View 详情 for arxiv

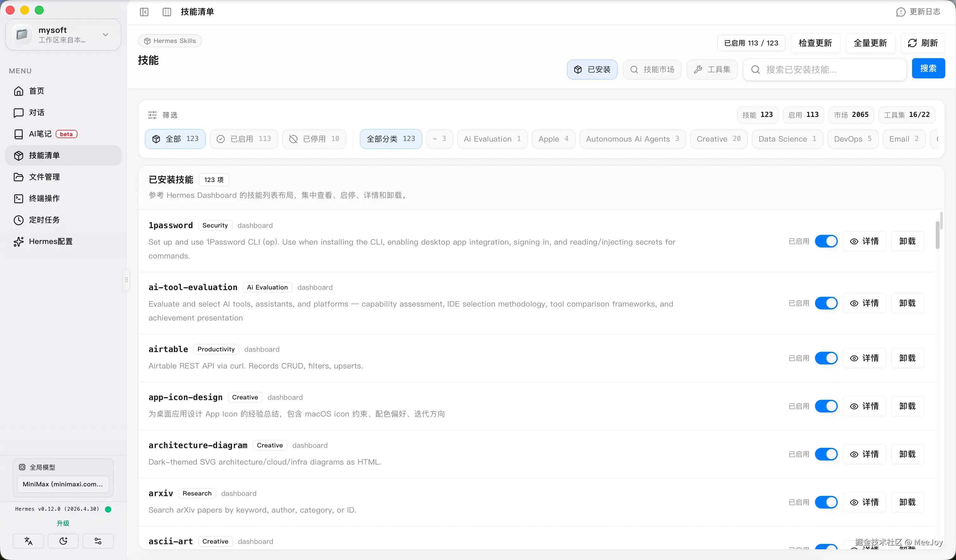865,502
